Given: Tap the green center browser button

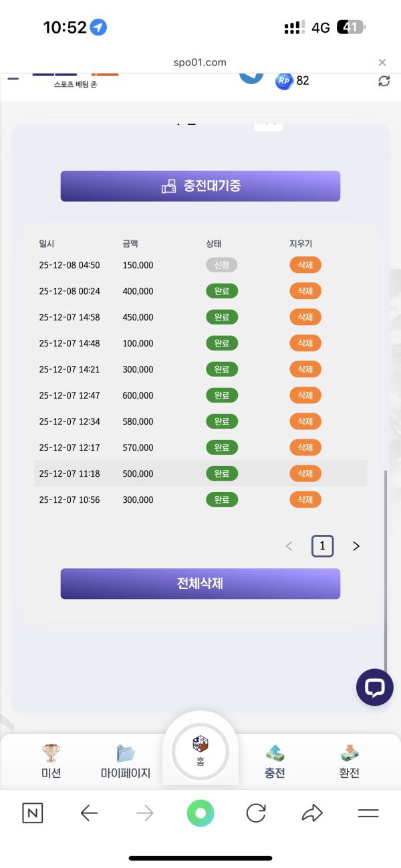Looking at the screenshot, I should coord(200,813).
